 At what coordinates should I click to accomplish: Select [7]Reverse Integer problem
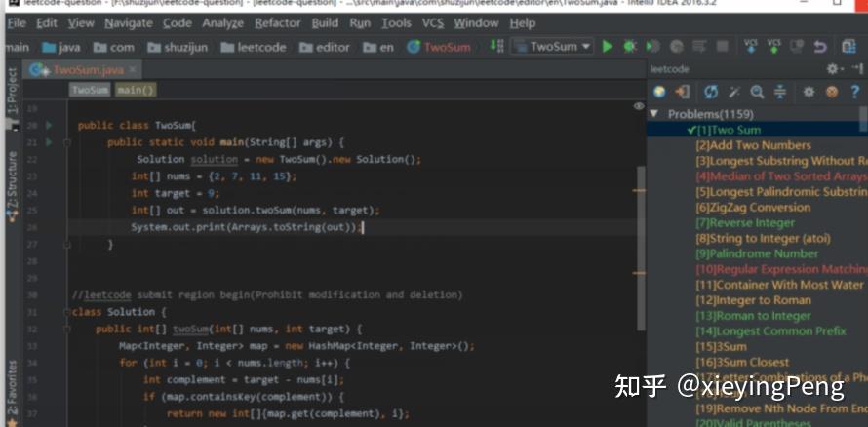pyautogui.click(x=745, y=223)
